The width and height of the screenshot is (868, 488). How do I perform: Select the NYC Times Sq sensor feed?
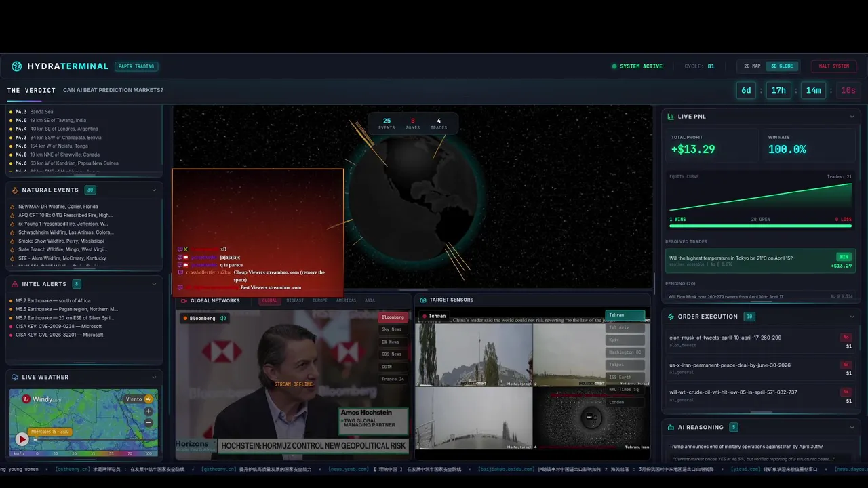click(x=625, y=390)
